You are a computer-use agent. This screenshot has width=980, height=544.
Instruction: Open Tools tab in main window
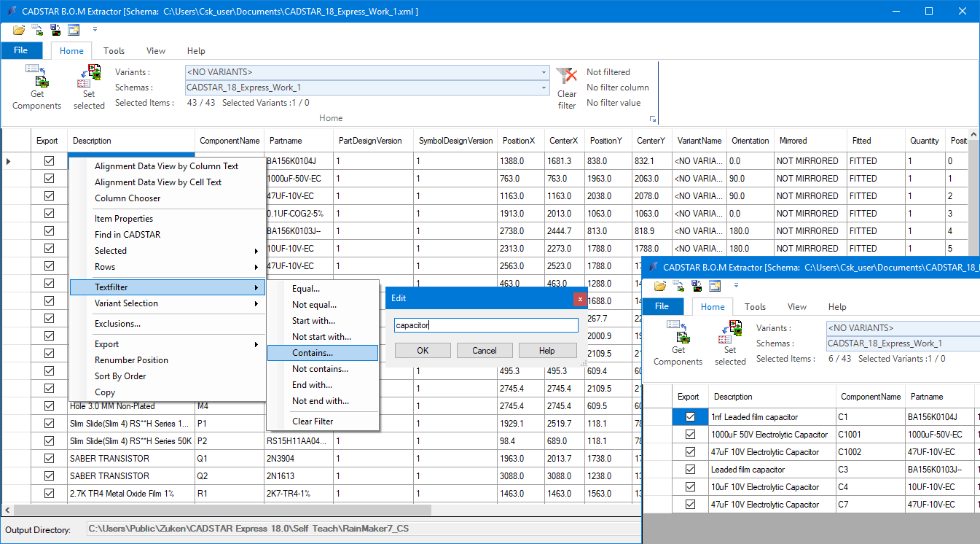pyautogui.click(x=114, y=51)
